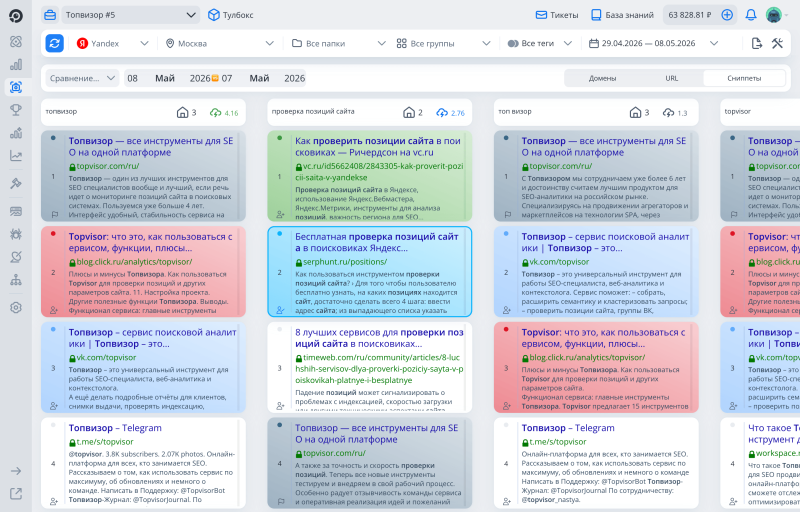
Task: Click flag icon on first топвизор card
Action: tap(54, 215)
